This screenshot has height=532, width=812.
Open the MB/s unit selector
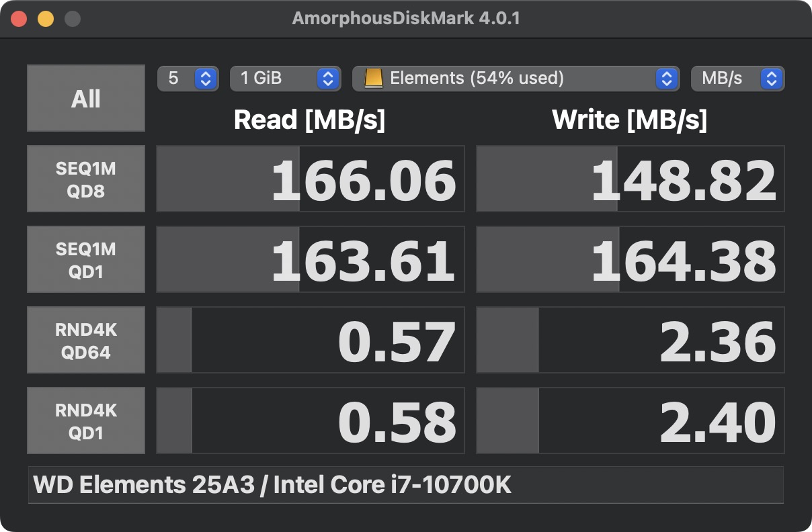(x=737, y=79)
